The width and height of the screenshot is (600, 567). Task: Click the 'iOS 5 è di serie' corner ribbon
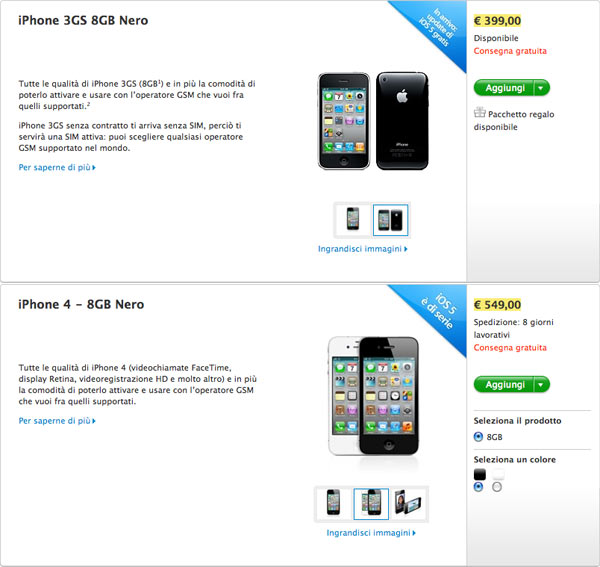pos(439,312)
